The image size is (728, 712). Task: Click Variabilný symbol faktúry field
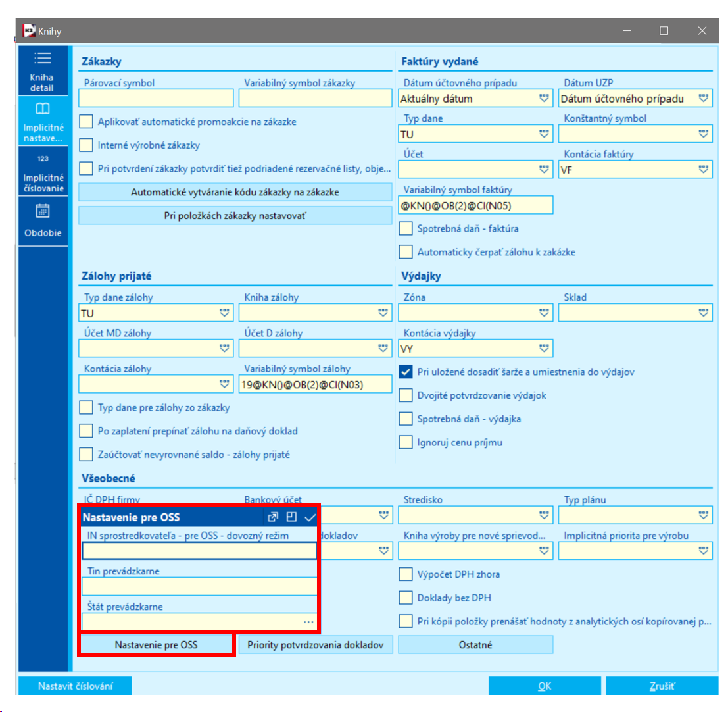point(475,205)
